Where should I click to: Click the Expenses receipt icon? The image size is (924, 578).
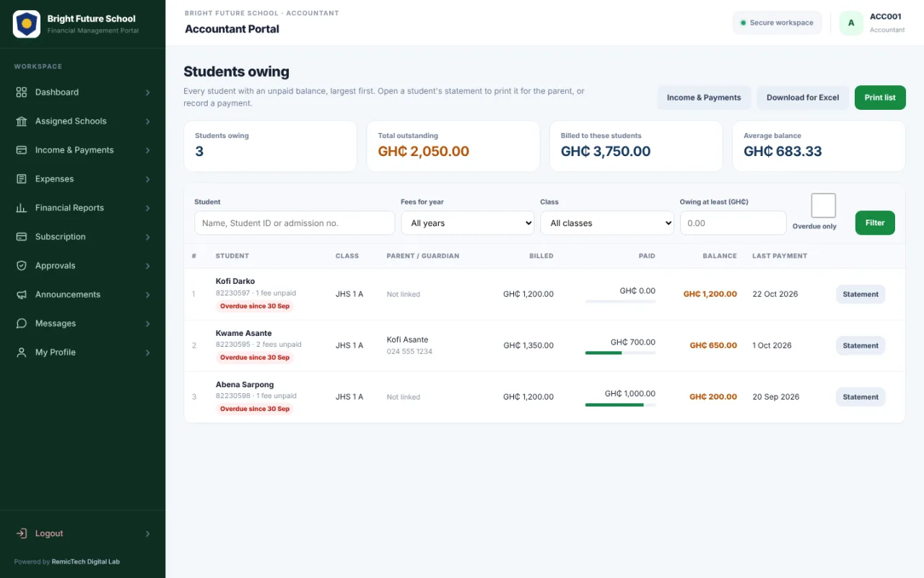(22, 179)
